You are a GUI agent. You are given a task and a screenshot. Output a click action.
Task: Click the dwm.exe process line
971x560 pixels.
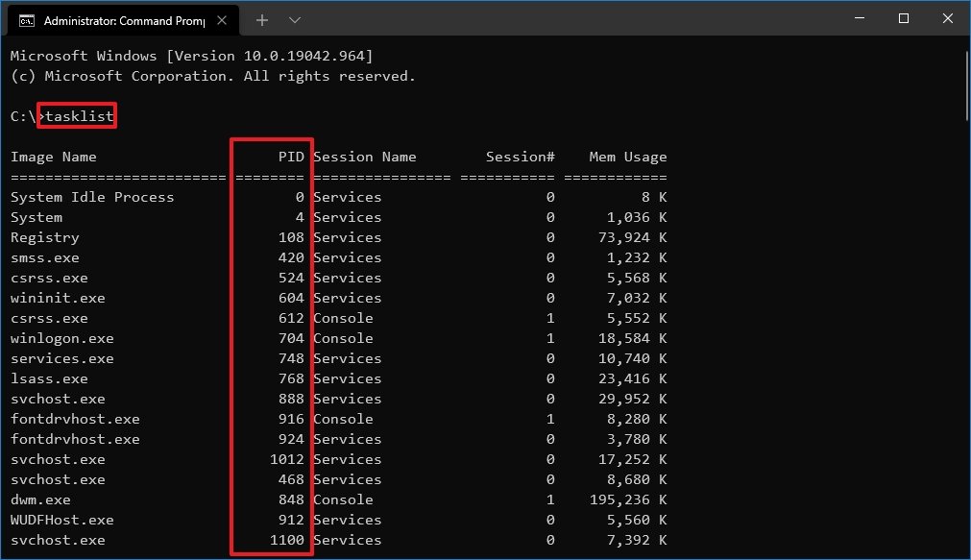pyautogui.click(x=40, y=499)
